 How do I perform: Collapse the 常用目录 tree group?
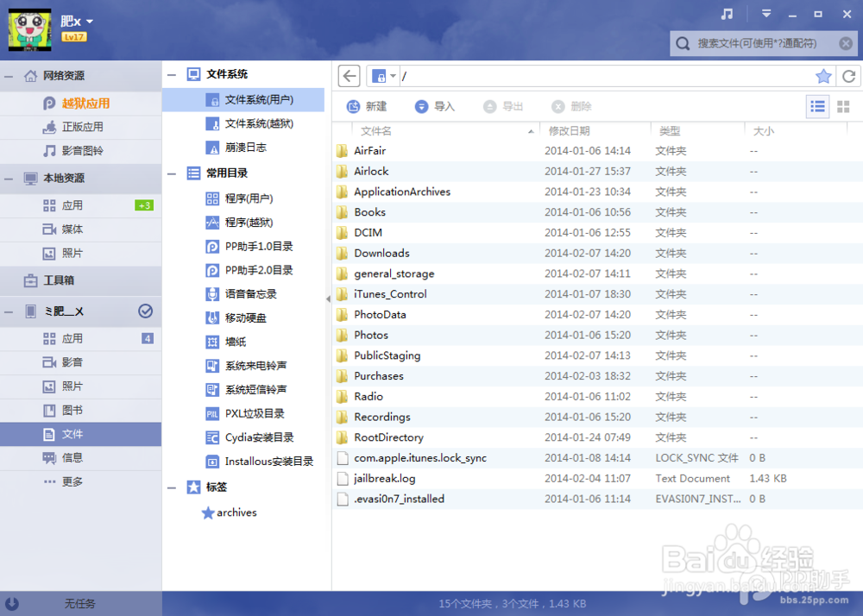coord(173,173)
